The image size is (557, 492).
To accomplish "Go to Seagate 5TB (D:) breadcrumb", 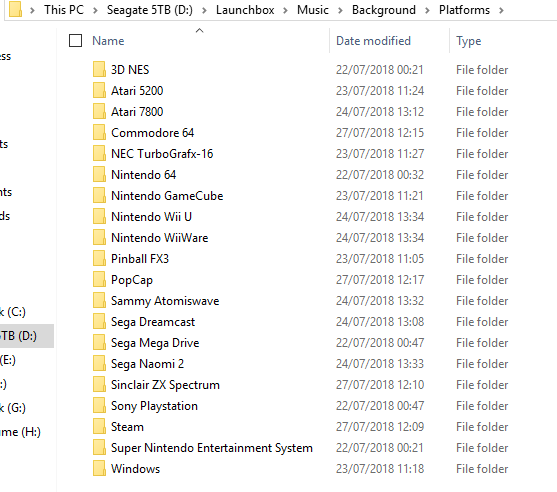I will [150, 10].
